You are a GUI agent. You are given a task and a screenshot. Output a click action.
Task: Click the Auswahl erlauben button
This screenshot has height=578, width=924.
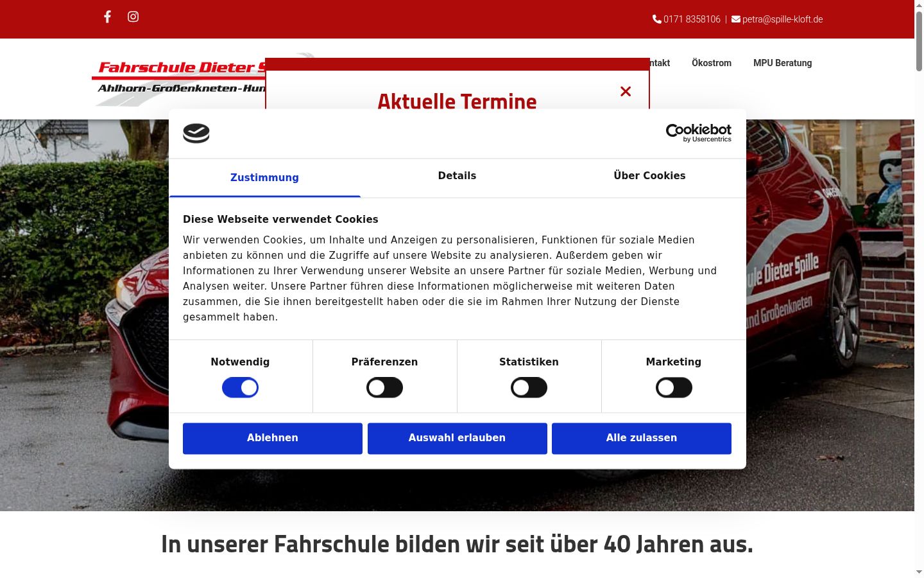pos(457,438)
